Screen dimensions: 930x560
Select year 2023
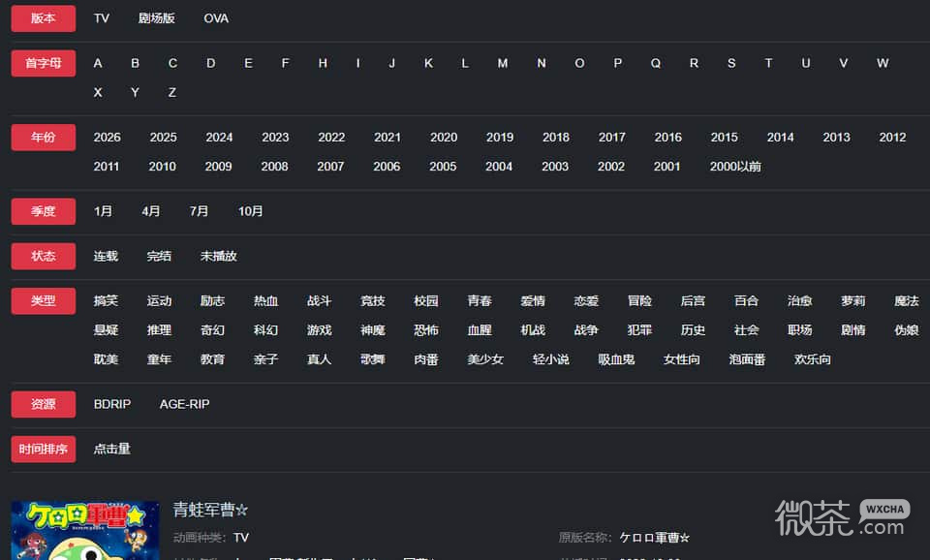[275, 137]
